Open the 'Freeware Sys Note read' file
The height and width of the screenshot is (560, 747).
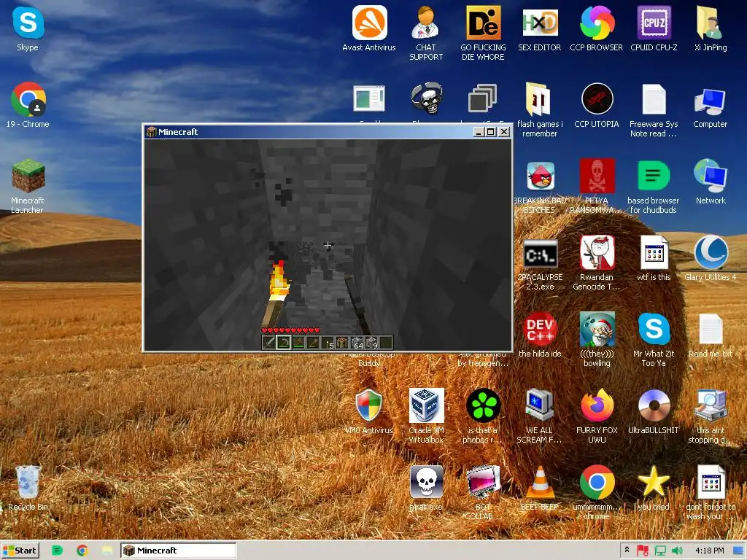[654, 109]
